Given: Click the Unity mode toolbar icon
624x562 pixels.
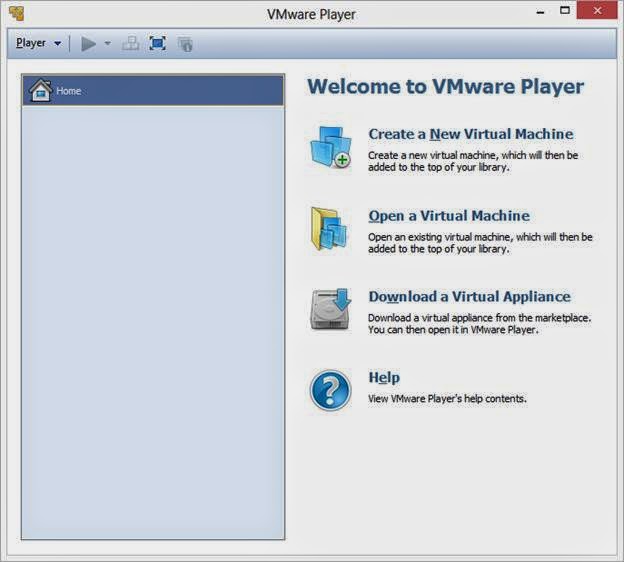Looking at the screenshot, I should [x=185, y=44].
